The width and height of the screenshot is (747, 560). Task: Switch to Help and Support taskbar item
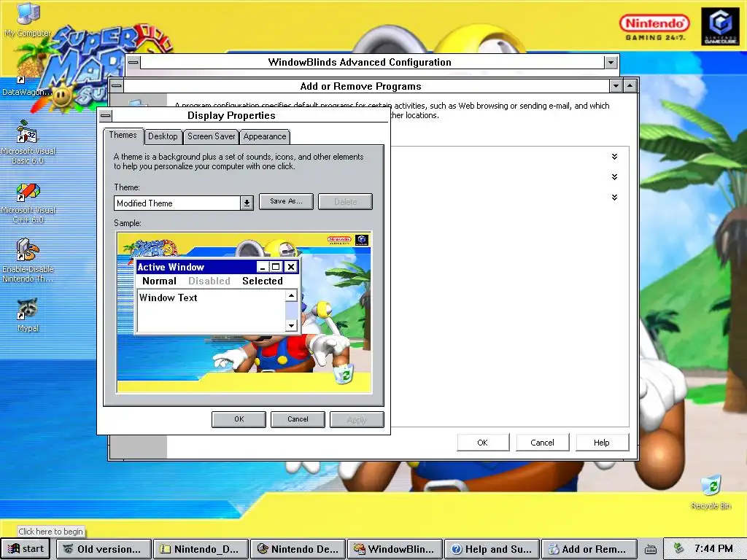pyautogui.click(x=492, y=549)
